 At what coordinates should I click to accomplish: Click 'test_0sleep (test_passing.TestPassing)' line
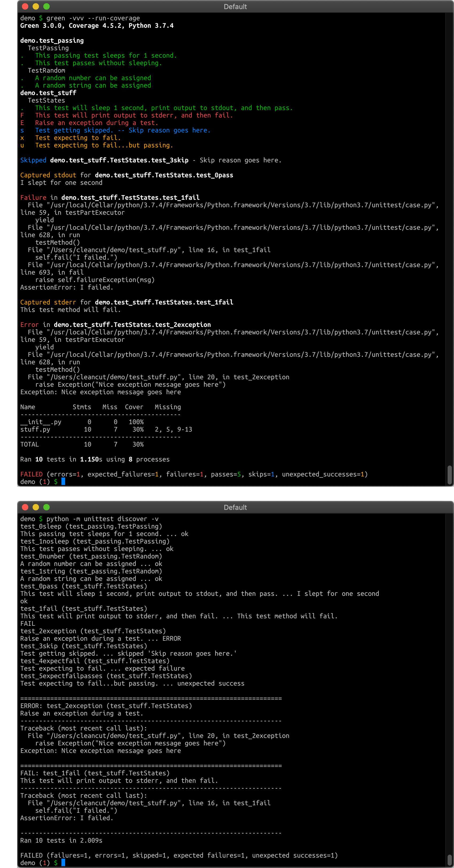pyautogui.click(x=91, y=526)
